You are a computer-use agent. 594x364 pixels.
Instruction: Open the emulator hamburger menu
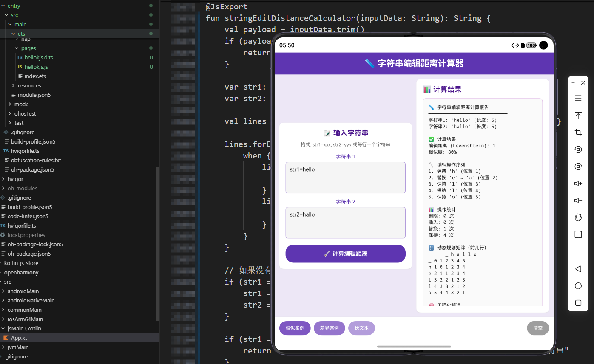tap(578, 98)
